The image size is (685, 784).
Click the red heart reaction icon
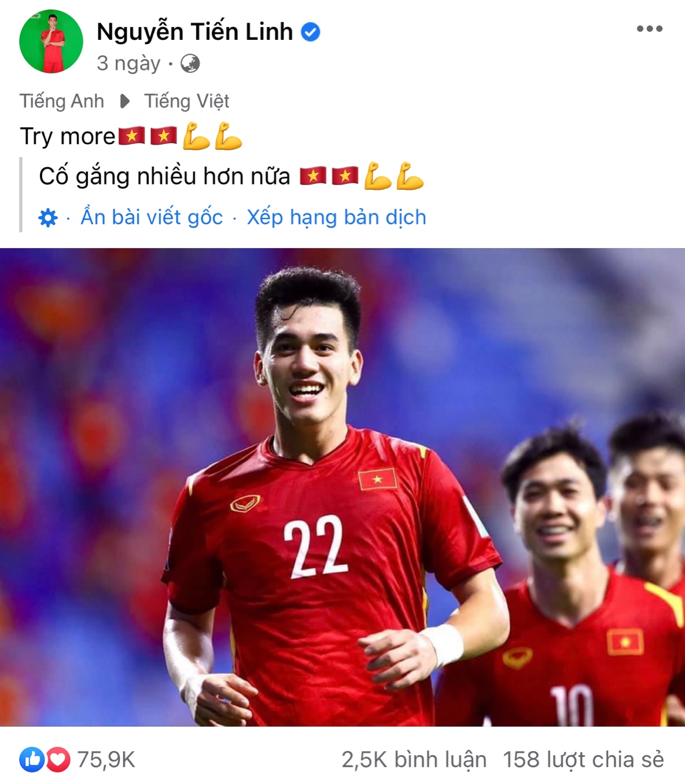click(58, 760)
